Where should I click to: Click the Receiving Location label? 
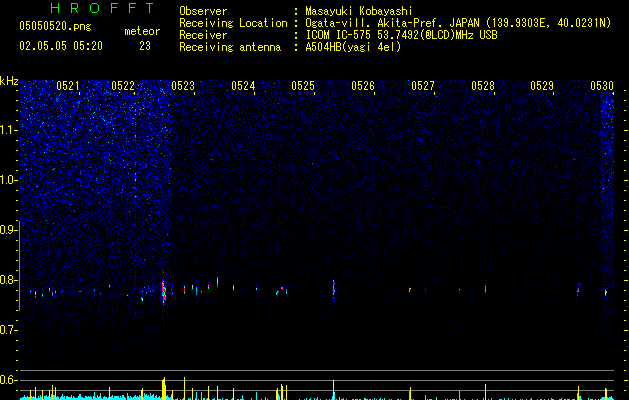(x=233, y=23)
